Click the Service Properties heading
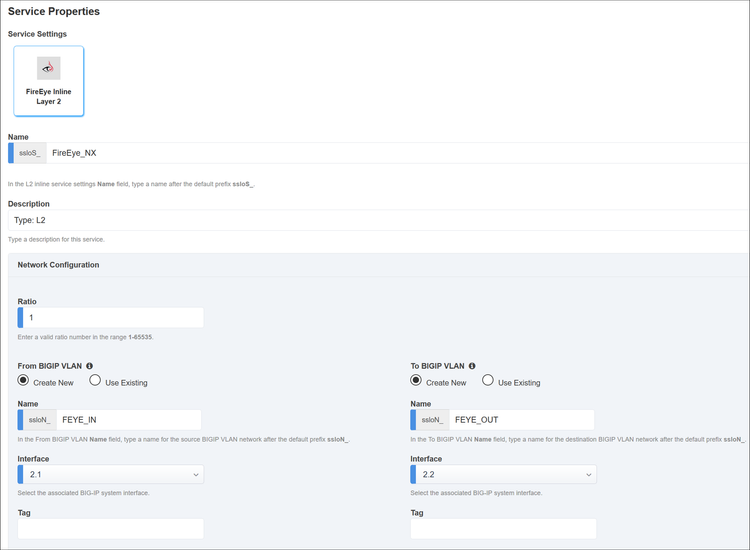Image resolution: width=750 pixels, height=550 pixels. coord(54,11)
